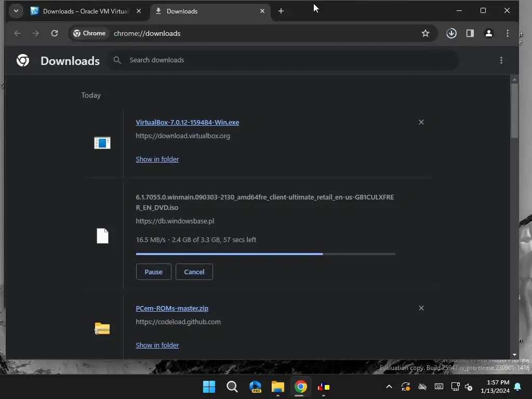Click the page vertical scrollbar thumb

click(x=514, y=111)
